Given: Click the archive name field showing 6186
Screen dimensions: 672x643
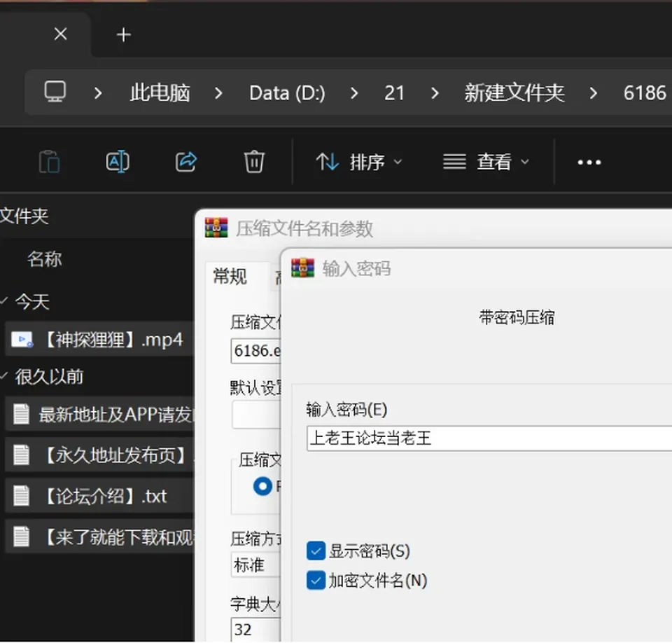Looking at the screenshot, I should [256, 351].
